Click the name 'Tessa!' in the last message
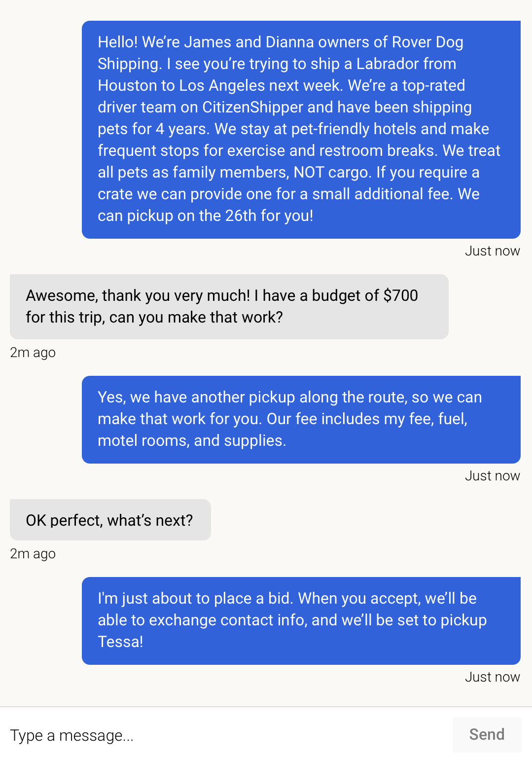Screen dimensions: 532x759 (120, 642)
